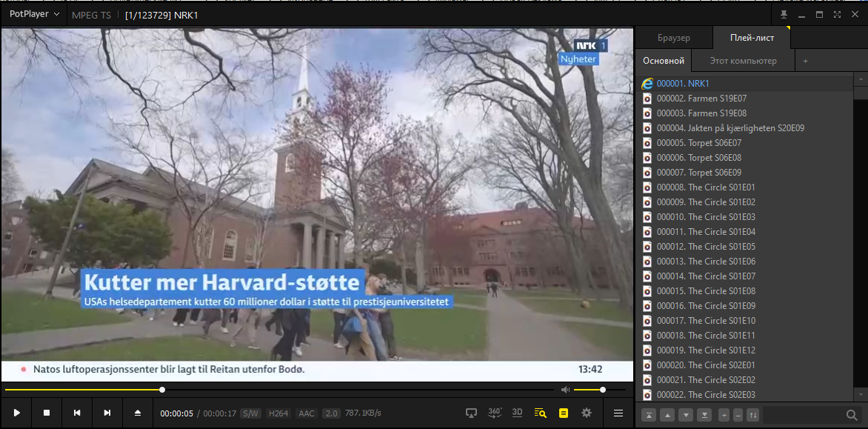868x429 pixels.
Task: Click the file icon beside The Circle S01E04
Action: click(647, 231)
